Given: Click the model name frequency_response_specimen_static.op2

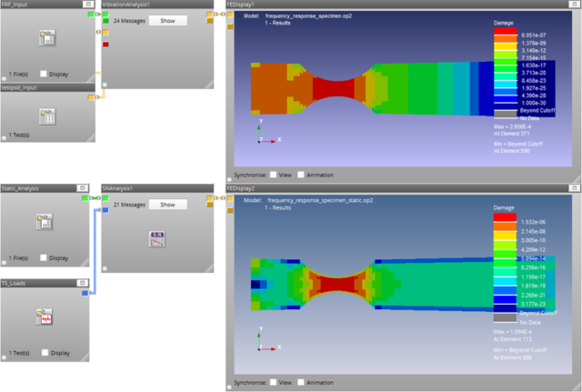Looking at the screenshot, I should pos(320,200).
